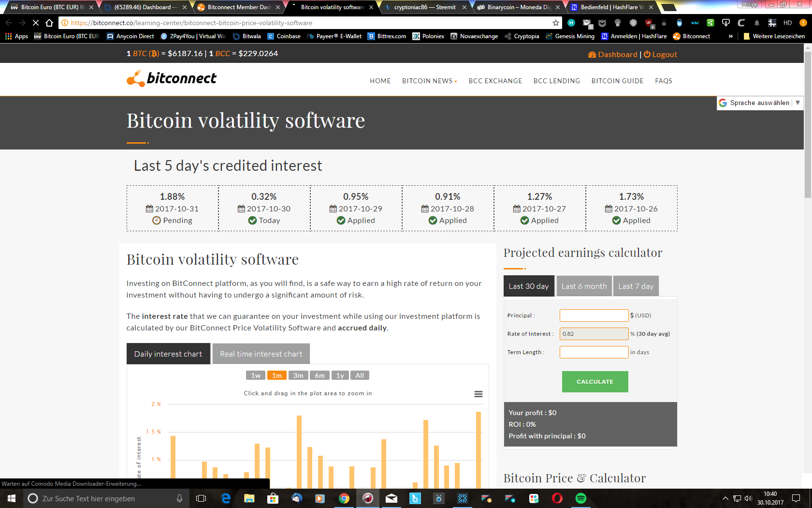Click the microphone icon in search box

coord(179,498)
